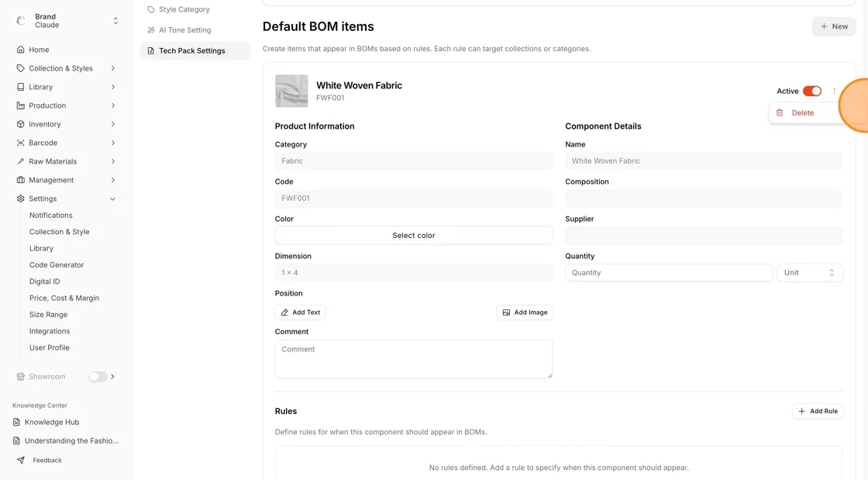The image size is (868, 480).
Task: Open Code Generator settings
Action: coord(57,265)
